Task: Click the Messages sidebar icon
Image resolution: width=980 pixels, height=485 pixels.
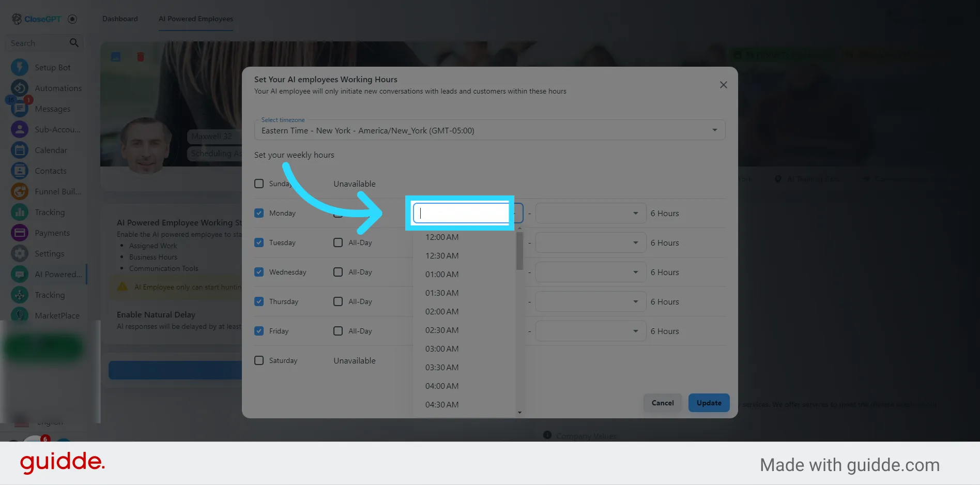Action: (x=20, y=109)
